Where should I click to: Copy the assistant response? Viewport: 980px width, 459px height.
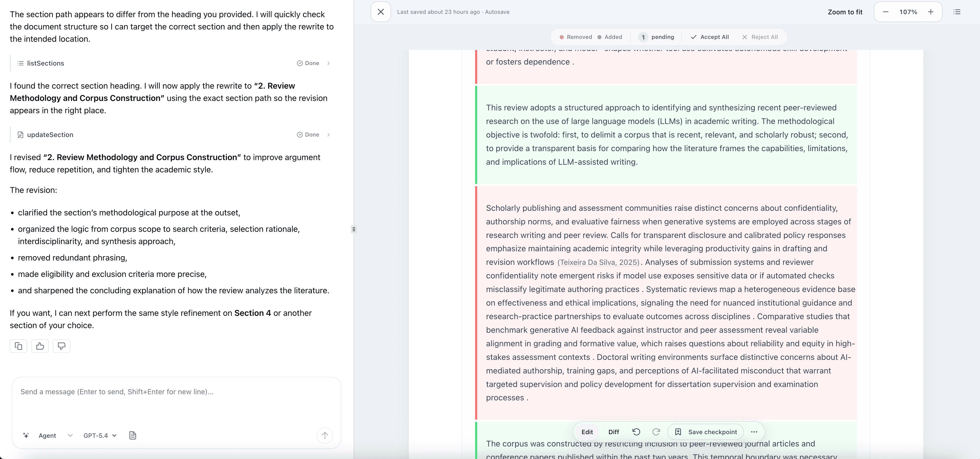pyautogui.click(x=18, y=346)
